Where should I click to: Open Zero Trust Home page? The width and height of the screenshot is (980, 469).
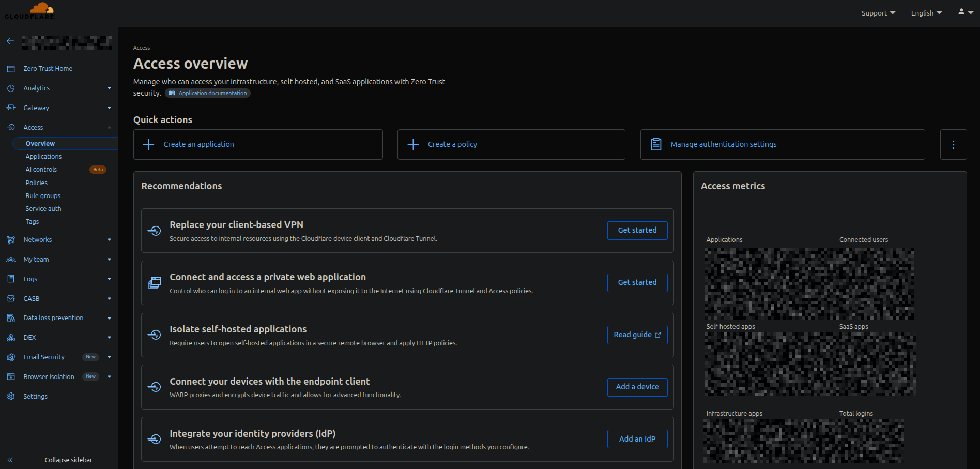coord(48,69)
